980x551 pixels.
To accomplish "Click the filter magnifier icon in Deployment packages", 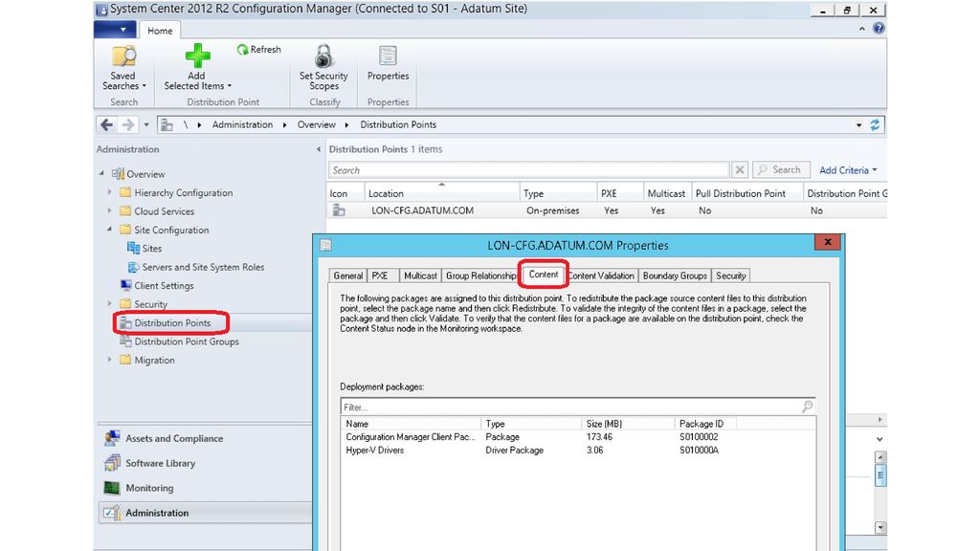I will click(807, 407).
